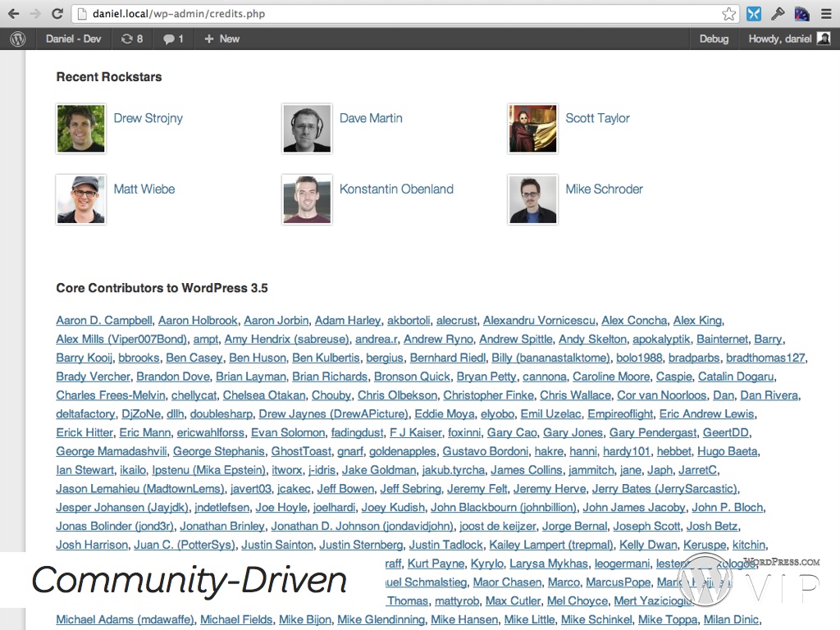840x630 pixels.
Task: Open Matt Wiebe's name link
Action: (144, 189)
